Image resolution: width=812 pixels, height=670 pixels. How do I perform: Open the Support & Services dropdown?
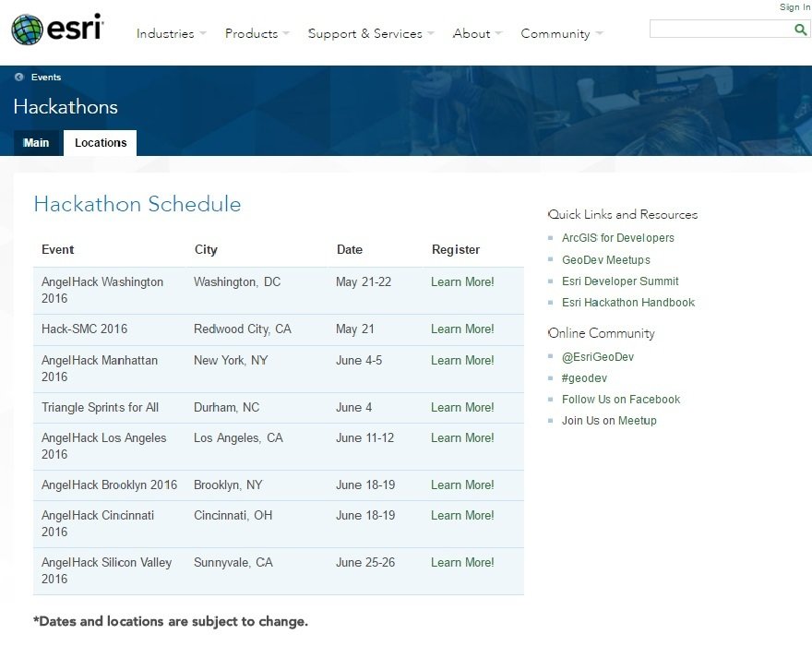pyautogui.click(x=371, y=33)
